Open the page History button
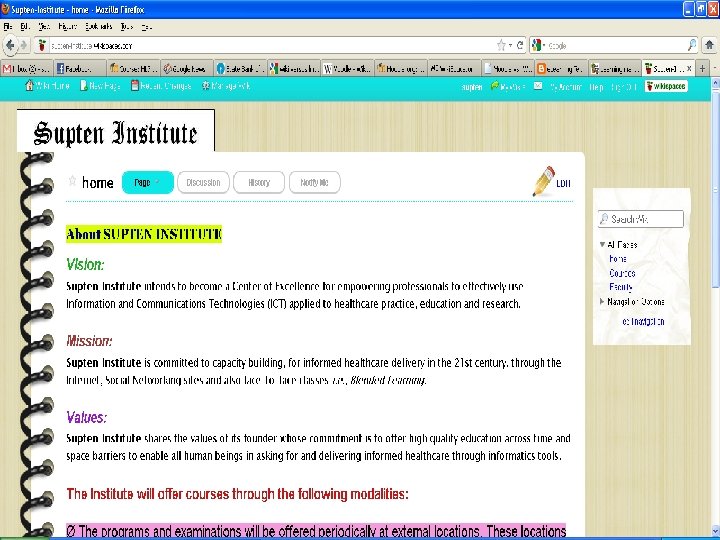Viewport: 720px width, 540px height. click(259, 182)
